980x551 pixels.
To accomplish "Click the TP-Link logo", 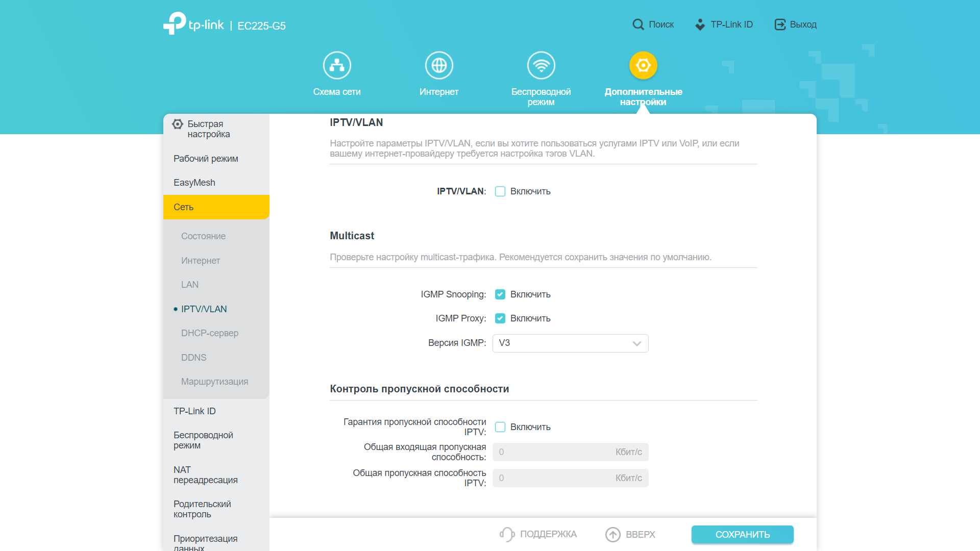I will (x=193, y=23).
